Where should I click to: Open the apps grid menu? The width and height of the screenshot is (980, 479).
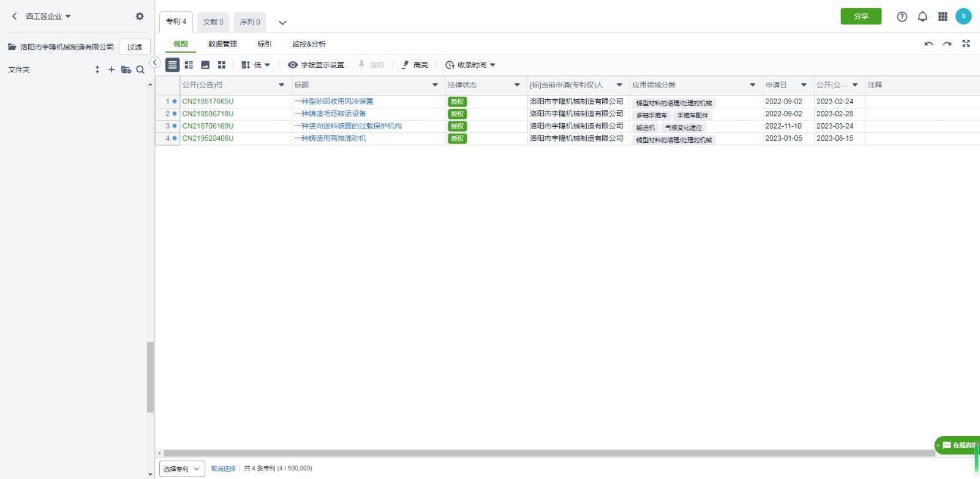coord(943,17)
